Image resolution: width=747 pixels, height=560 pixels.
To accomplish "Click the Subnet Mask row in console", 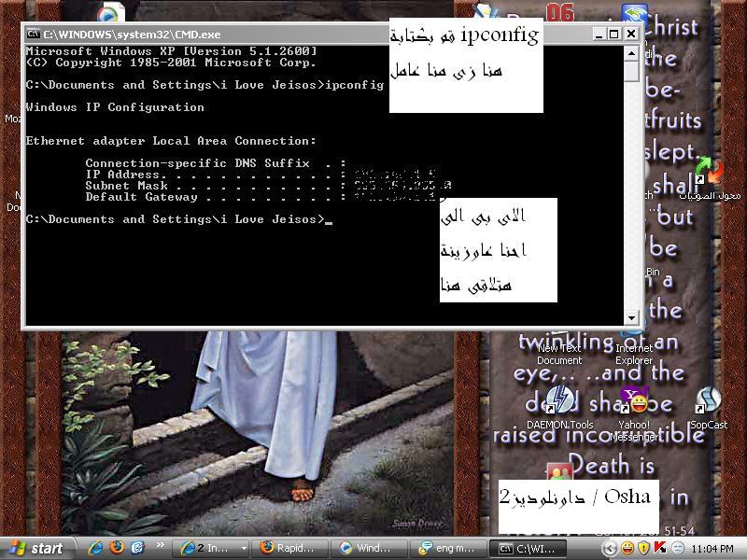I will 268,186.
